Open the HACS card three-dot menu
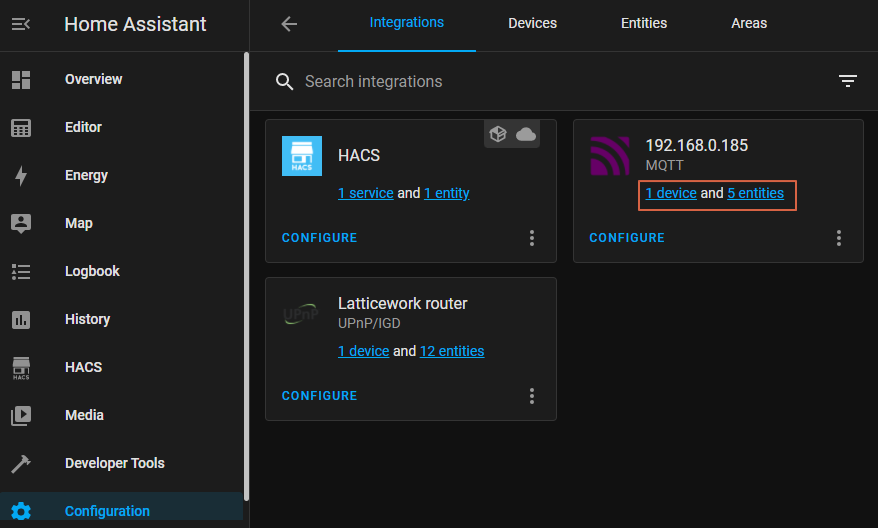Viewport: 878px width, 528px height. [532, 238]
